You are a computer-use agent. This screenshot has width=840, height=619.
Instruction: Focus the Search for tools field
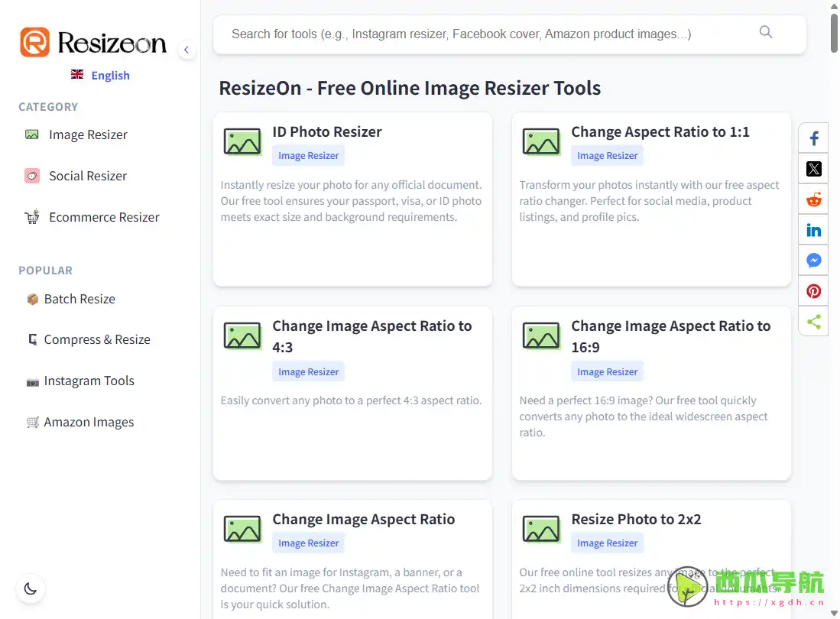pyautogui.click(x=509, y=34)
